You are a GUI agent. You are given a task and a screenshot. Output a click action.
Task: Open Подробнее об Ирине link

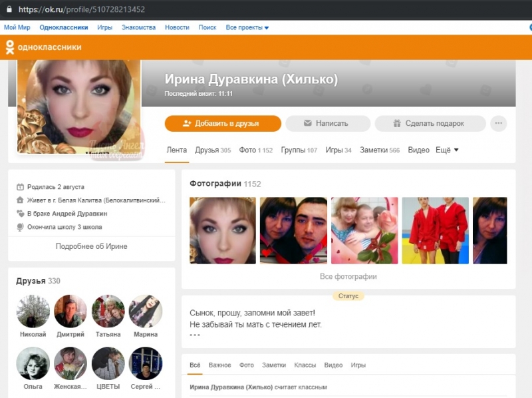91,246
